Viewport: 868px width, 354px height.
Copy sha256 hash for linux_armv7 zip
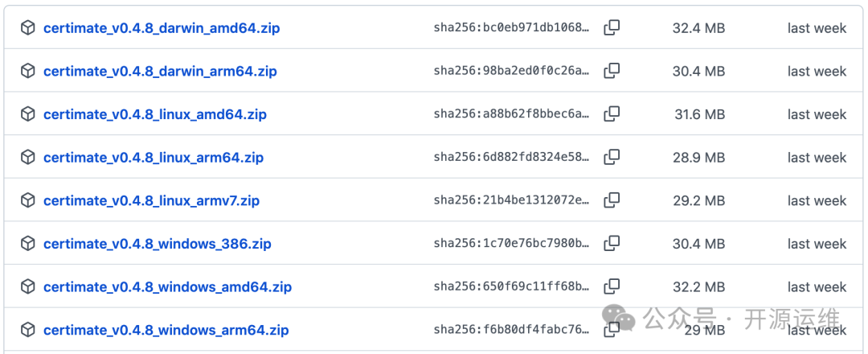pyautogui.click(x=612, y=200)
